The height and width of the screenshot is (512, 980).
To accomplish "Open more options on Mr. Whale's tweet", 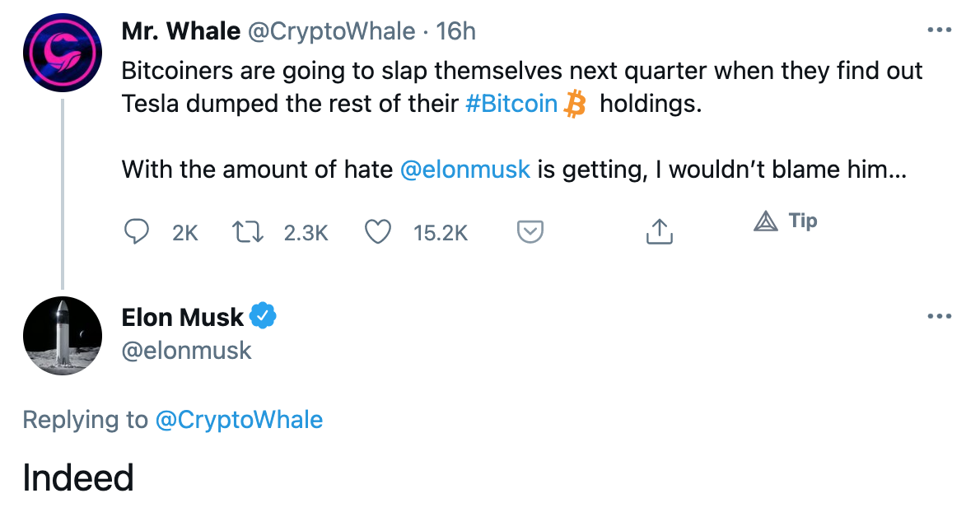I will click(939, 30).
